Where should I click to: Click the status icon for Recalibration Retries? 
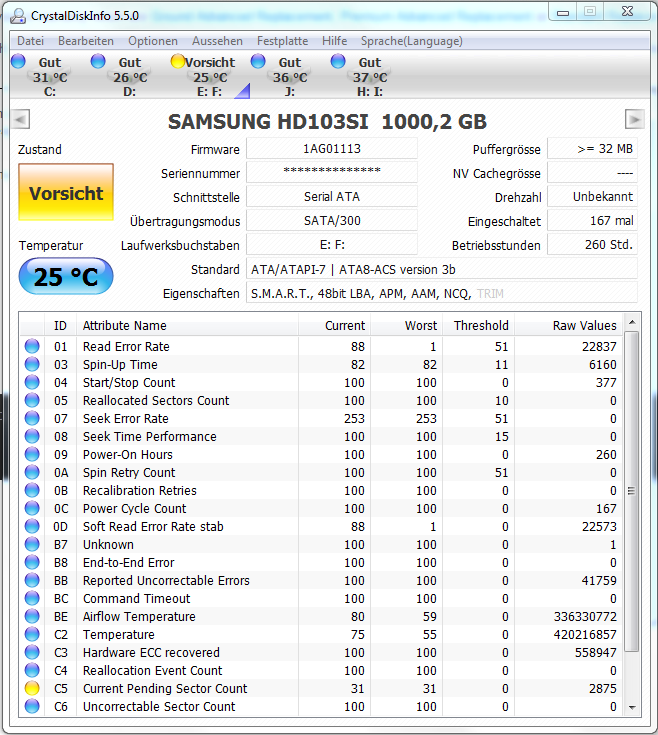tap(32, 490)
